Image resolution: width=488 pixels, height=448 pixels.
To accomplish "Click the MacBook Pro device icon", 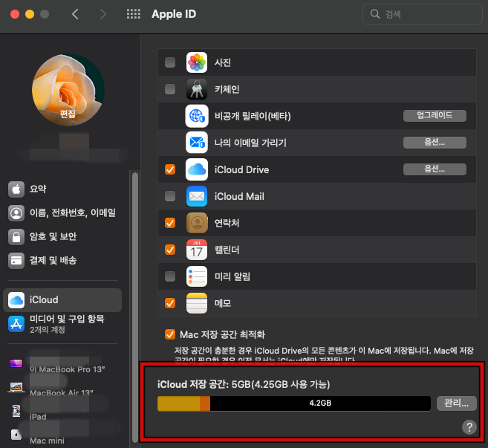I will 16,363.
